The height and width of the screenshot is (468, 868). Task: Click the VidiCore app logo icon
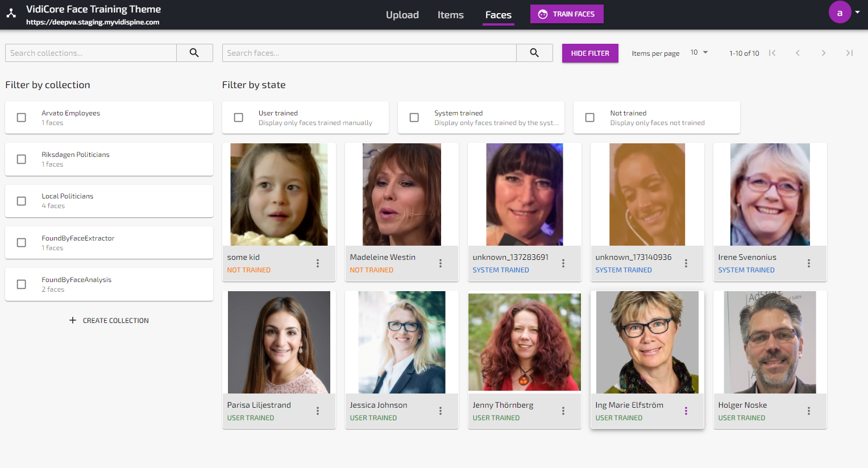pyautogui.click(x=11, y=12)
